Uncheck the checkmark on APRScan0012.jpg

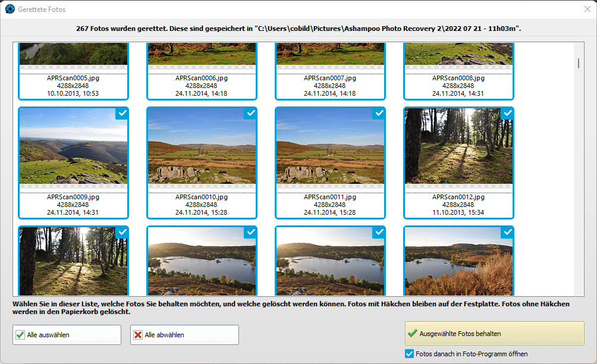507,114
